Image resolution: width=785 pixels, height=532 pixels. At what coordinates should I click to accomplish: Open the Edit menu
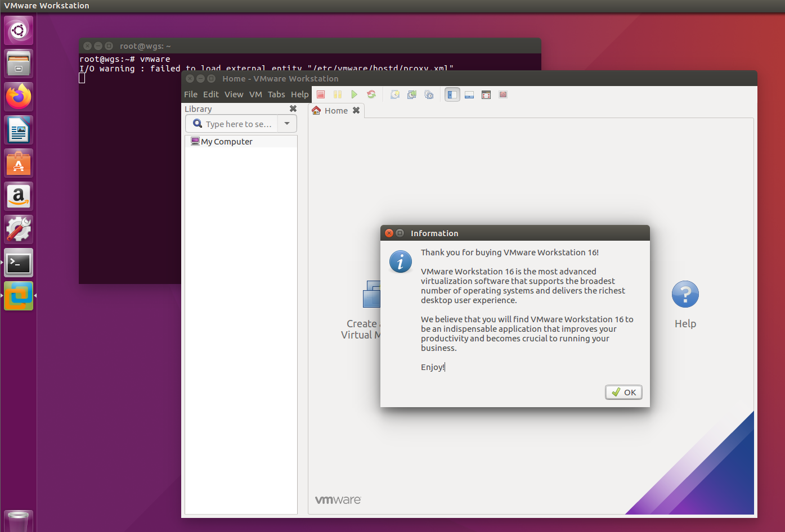211,94
